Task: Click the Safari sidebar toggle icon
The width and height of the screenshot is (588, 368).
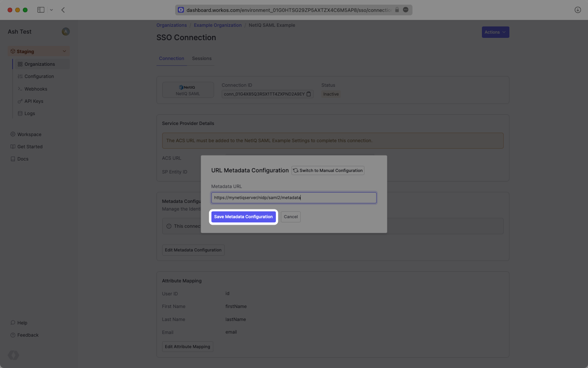Action: click(41, 10)
